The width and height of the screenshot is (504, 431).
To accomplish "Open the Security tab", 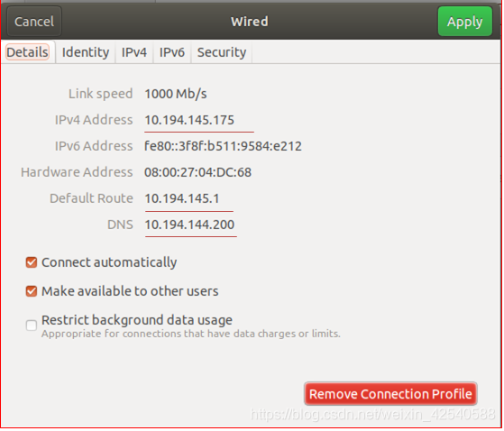I will pos(222,52).
